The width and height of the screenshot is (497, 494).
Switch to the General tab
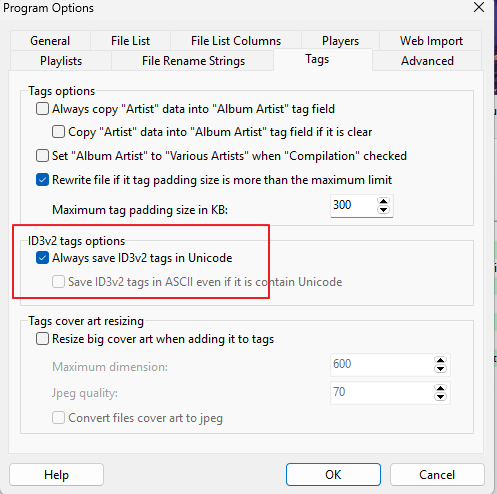tap(50, 41)
